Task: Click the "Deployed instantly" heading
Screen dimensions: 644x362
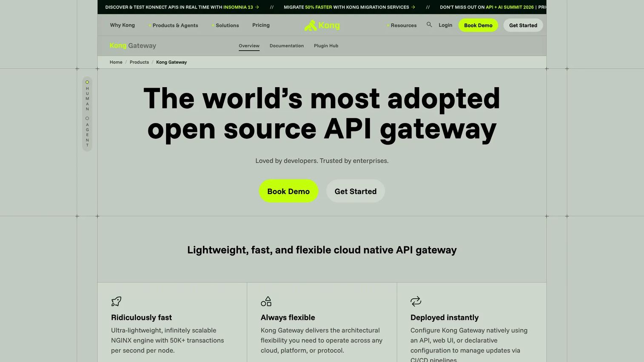Action: [x=445, y=317]
